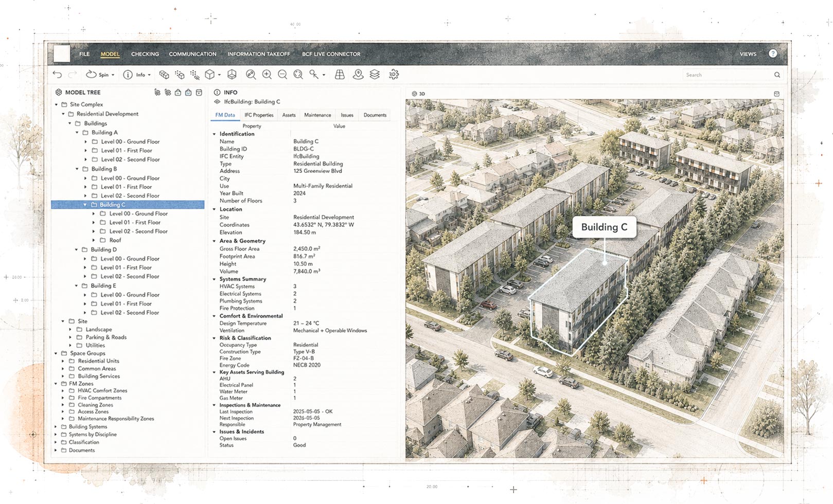Open the Assets tab
The image size is (833, 504).
[289, 115]
